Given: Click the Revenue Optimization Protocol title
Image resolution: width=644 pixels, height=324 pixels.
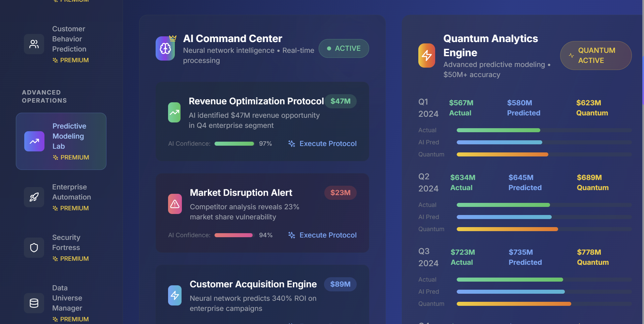Looking at the screenshot, I should pyautogui.click(x=256, y=101).
